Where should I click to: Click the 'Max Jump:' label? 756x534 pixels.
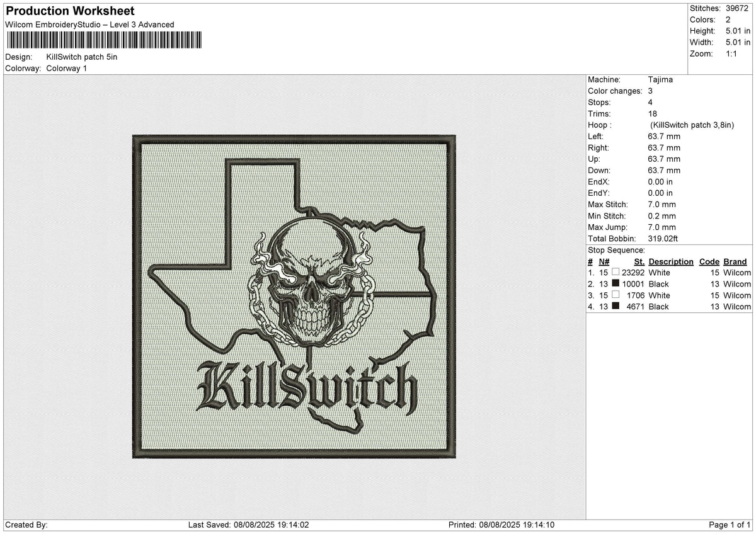(607, 227)
